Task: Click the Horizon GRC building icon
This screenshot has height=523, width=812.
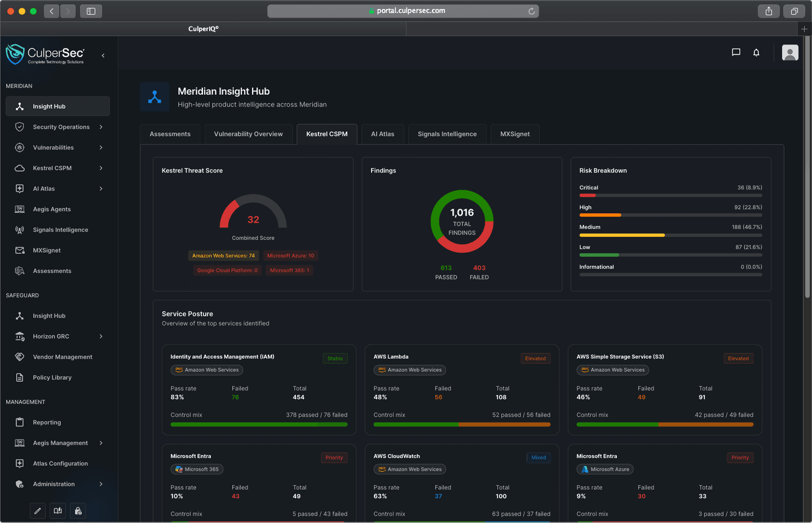Action: pyautogui.click(x=20, y=336)
